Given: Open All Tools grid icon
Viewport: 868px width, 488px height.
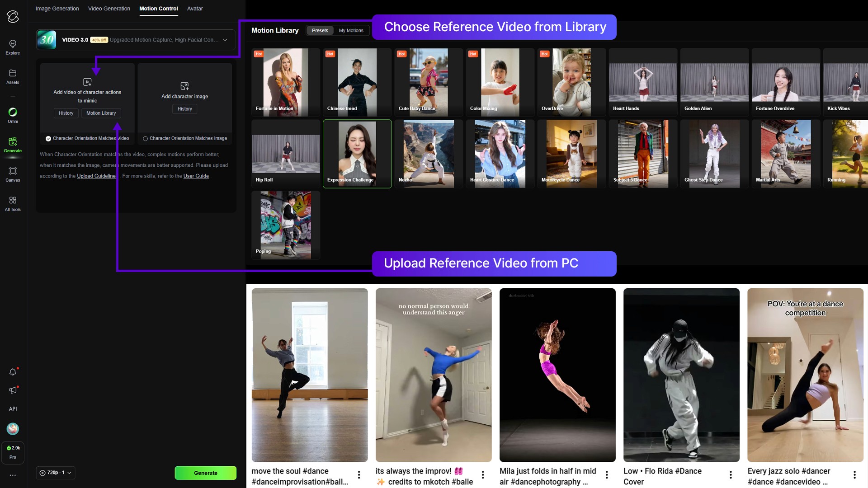Looking at the screenshot, I should (13, 201).
